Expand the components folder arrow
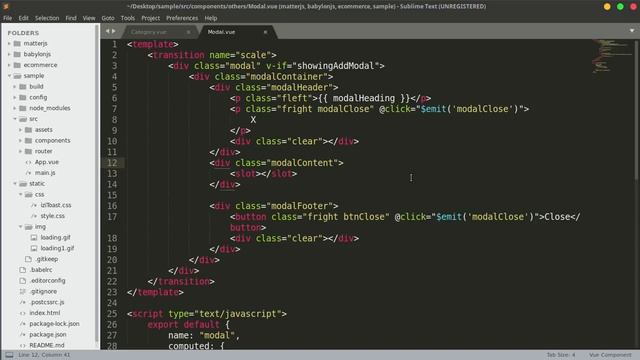Screen dimensions: 640x360 point(20,140)
